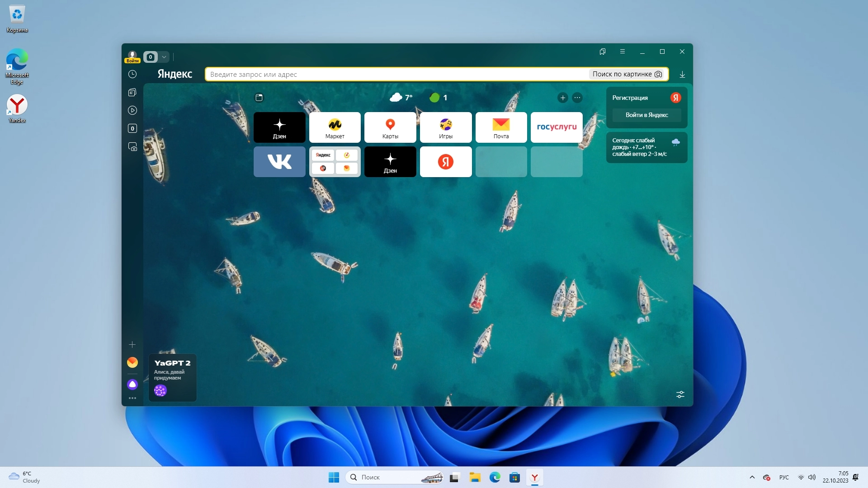
Task: Click the camera icon for image search
Action: coord(658,74)
